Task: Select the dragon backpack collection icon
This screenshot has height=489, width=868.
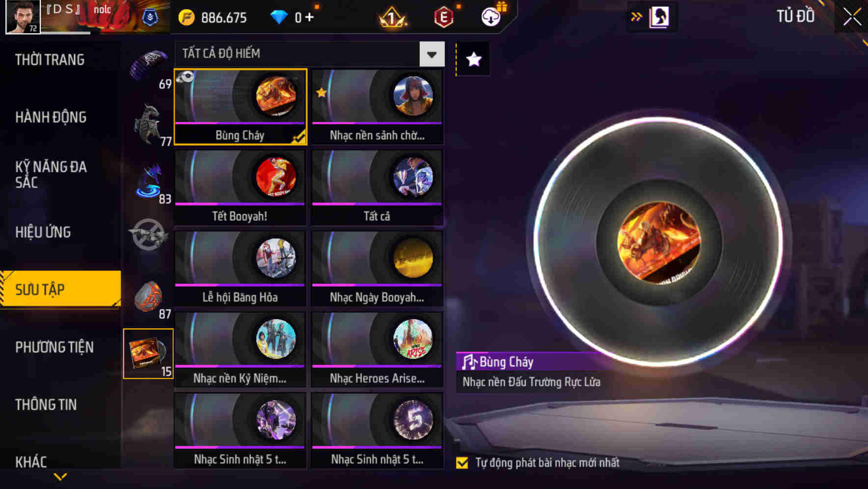Action: 149,124
